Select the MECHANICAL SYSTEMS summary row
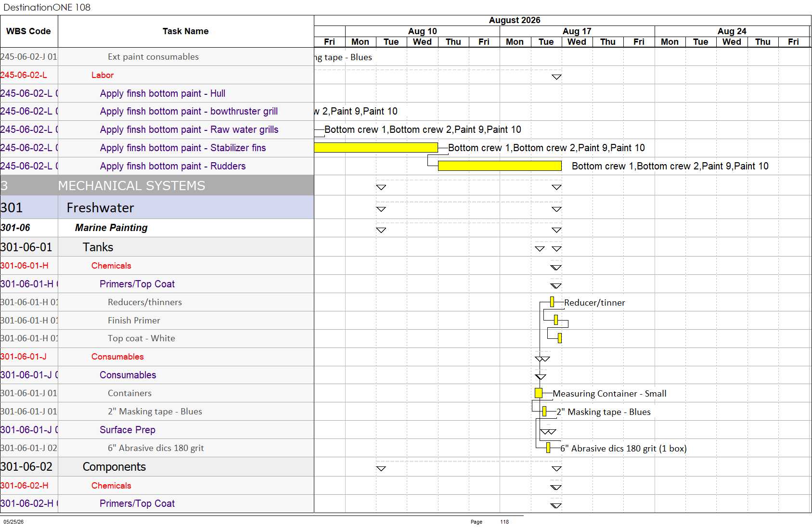 157,186
